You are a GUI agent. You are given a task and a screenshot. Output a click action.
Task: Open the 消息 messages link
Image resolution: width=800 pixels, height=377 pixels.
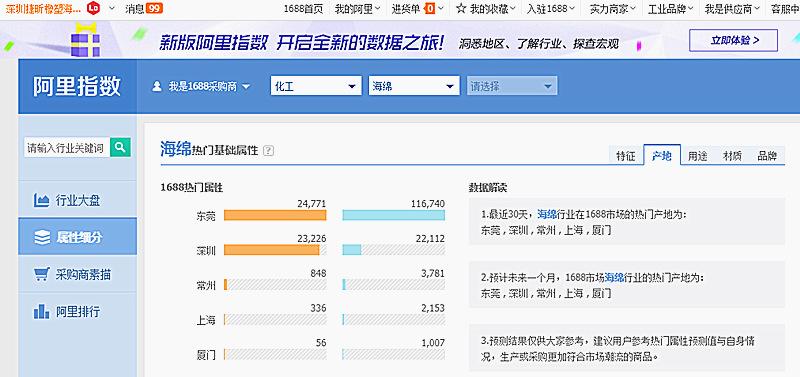point(135,8)
